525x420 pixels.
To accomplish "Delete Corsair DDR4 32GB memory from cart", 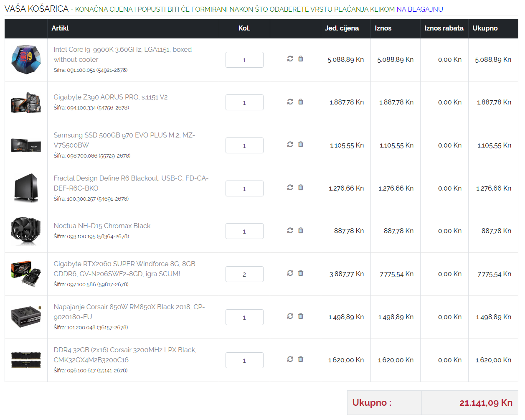I will coord(301,359).
